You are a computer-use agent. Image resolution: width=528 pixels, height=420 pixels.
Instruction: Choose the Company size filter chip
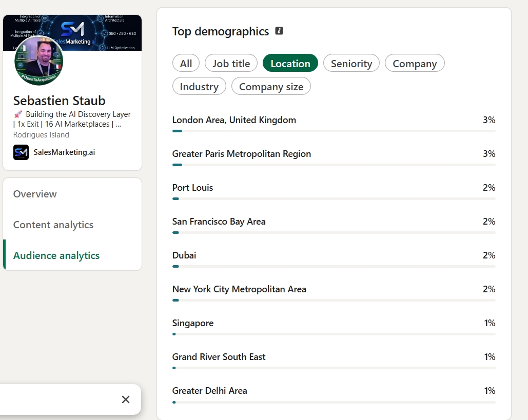(x=271, y=86)
